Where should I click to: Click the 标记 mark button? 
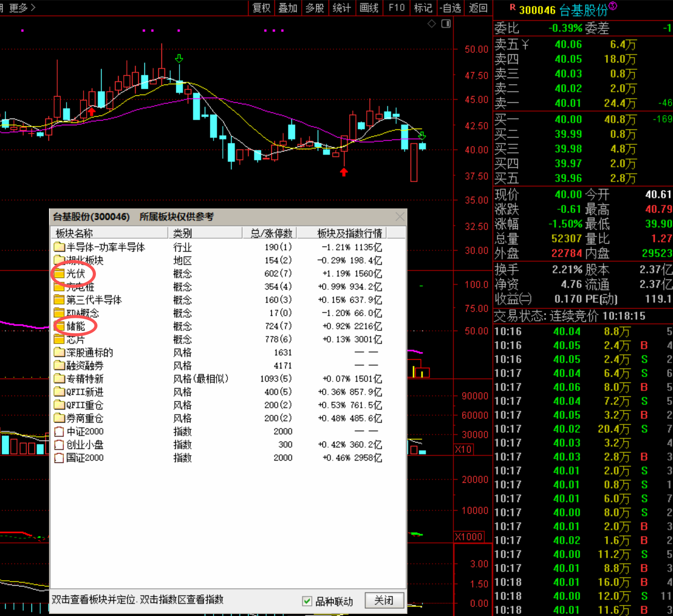tap(423, 8)
